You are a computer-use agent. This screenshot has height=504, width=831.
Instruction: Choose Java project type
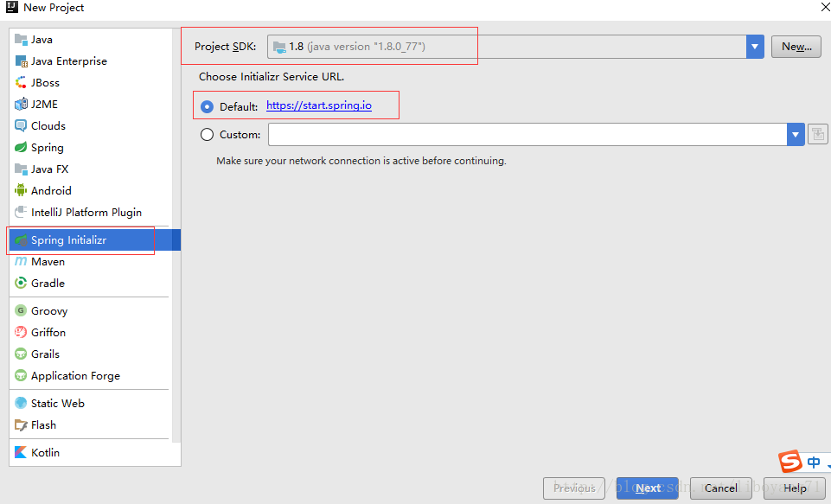point(91,39)
